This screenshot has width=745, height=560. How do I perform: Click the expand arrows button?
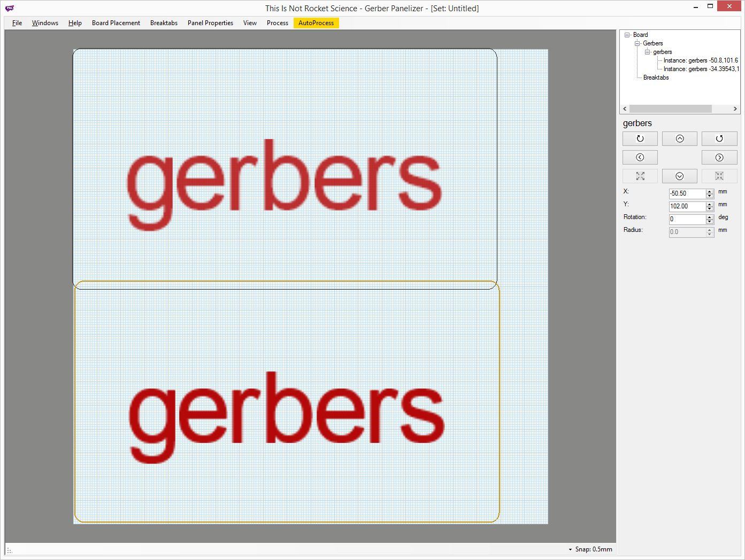pos(640,176)
